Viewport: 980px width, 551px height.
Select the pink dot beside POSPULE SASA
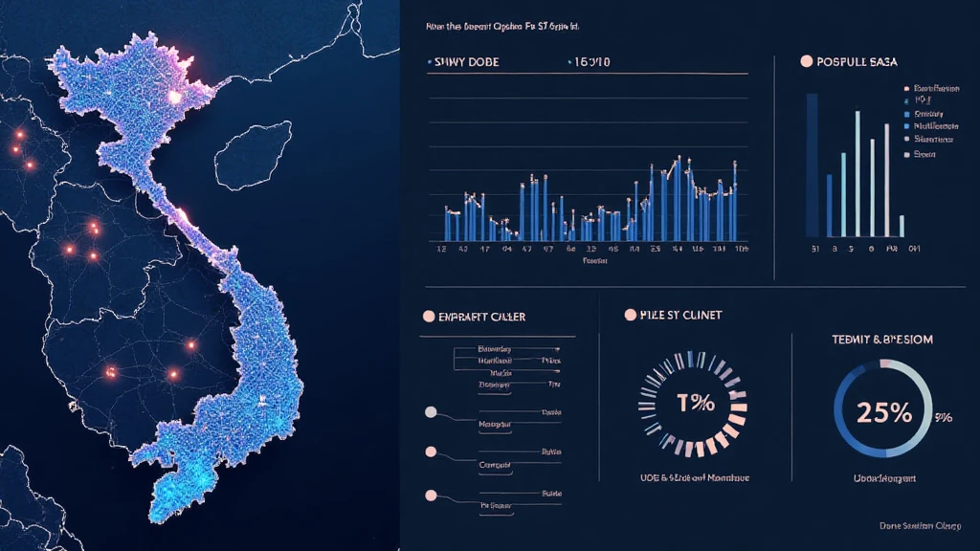[x=807, y=61]
